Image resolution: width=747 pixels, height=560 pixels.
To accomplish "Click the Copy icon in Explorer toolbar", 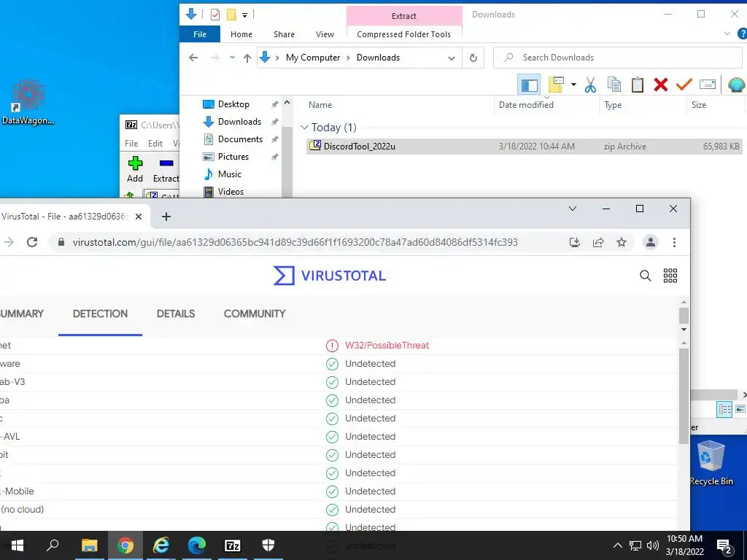I will coord(614,85).
